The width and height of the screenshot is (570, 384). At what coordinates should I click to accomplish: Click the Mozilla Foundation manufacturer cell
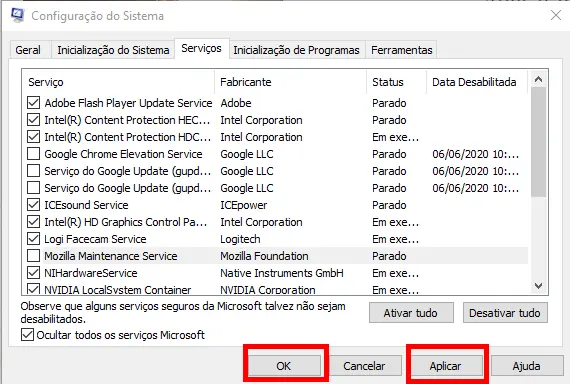click(264, 256)
